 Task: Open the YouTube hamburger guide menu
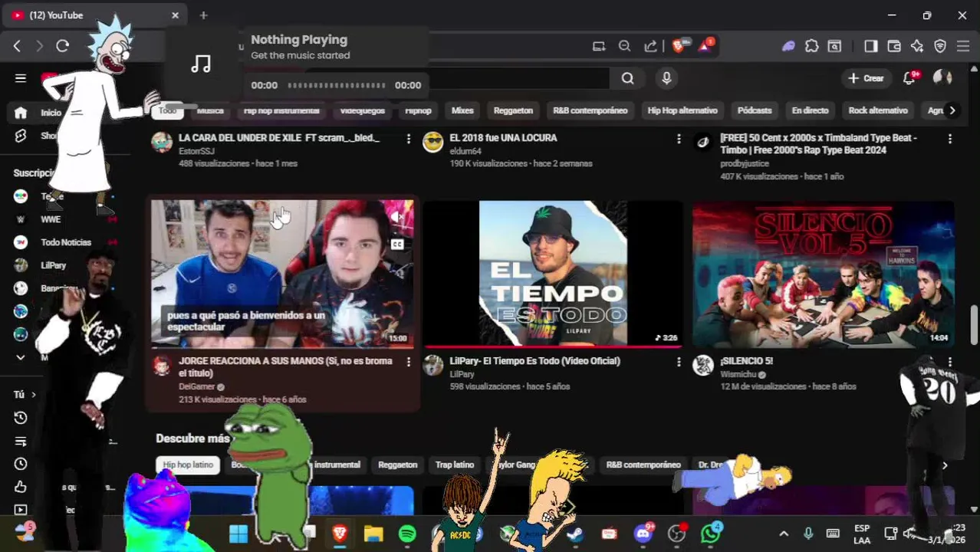point(21,78)
